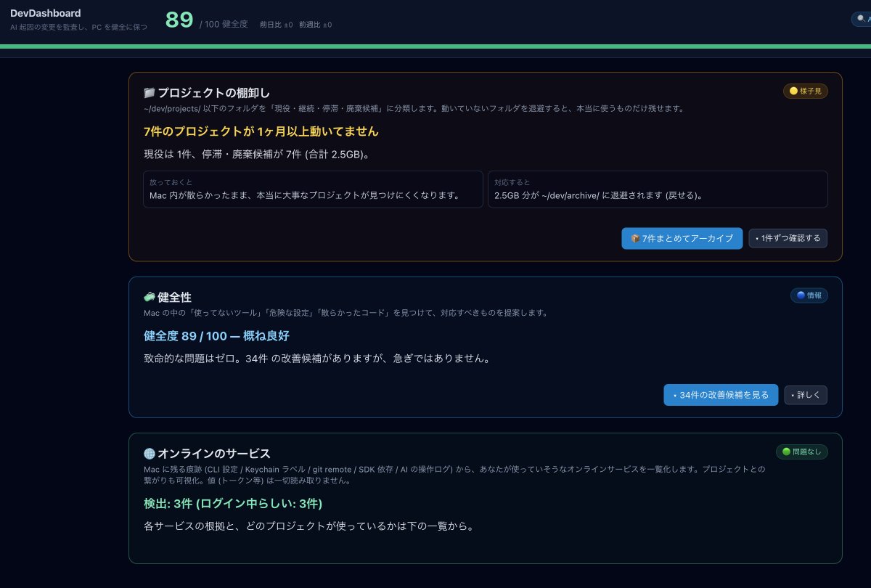Toggle the 情報 status pill on 健全性 card

point(809,295)
